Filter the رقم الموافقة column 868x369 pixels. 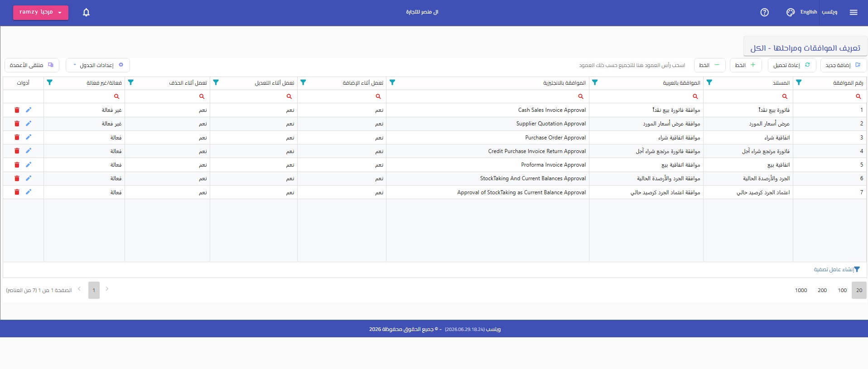pos(799,82)
